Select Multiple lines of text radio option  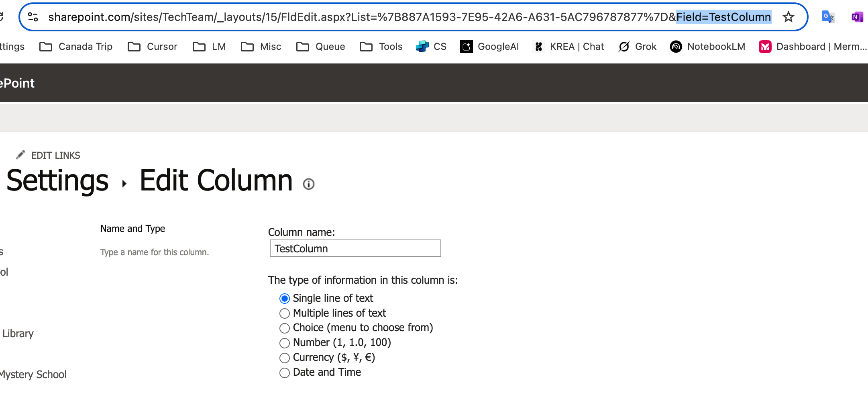pos(285,313)
